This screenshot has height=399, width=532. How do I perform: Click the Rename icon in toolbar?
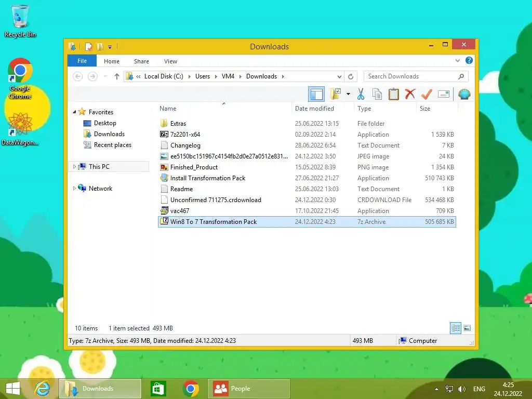coord(444,94)
